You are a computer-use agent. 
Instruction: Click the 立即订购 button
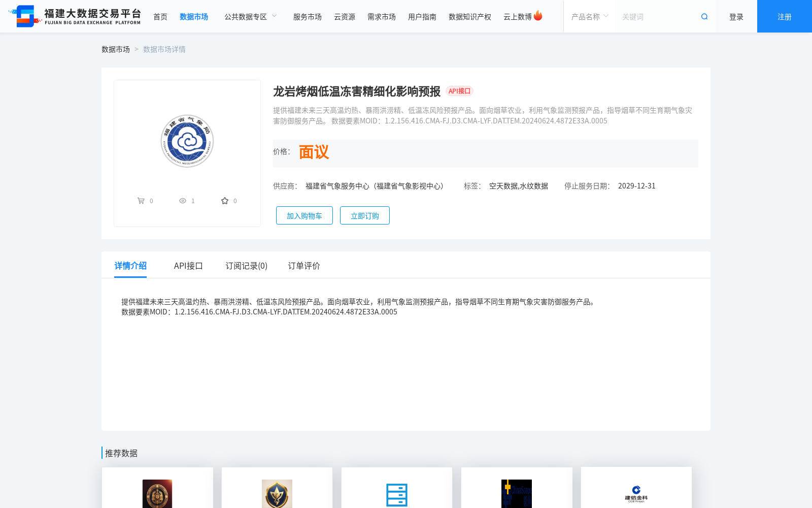[x=365, y=215]
